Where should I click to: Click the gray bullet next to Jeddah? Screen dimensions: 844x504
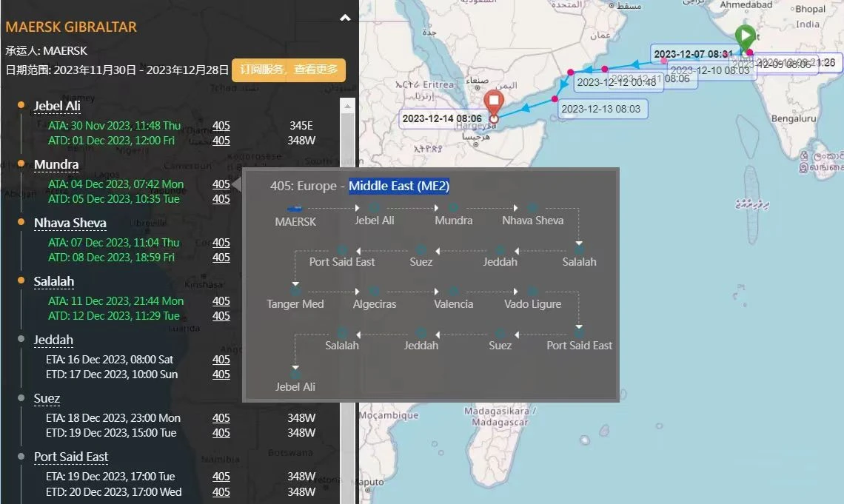point(21,339)
